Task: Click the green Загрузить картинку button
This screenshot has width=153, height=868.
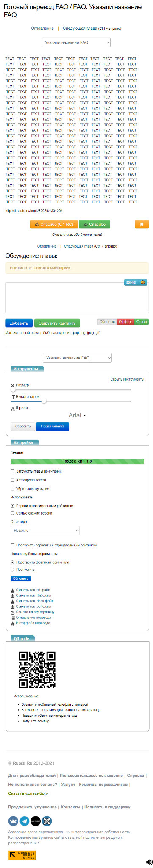Action: pyautogui.click(x=57, y=323)
